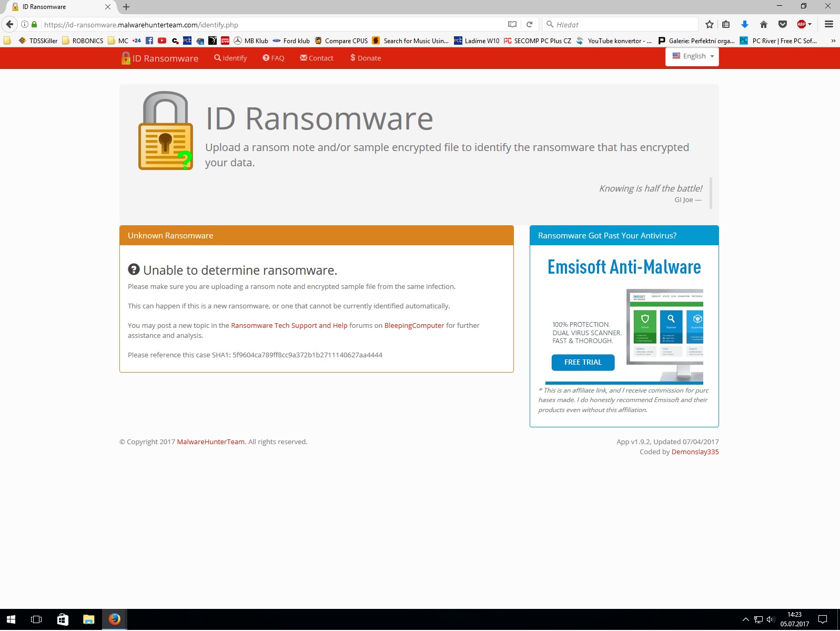Click the URL address bar

[274, 24]
